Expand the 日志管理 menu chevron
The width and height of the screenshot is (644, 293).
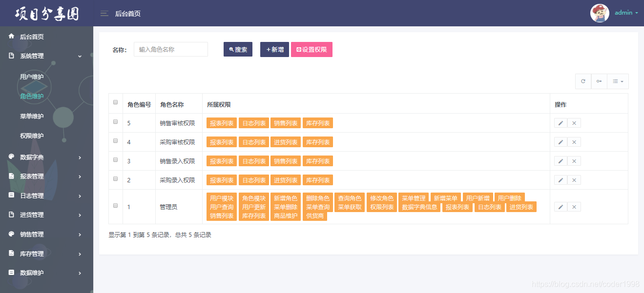(x=80, y=196)
